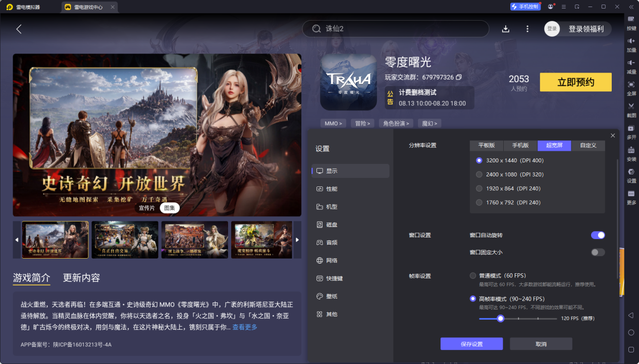The height and width of the screenshot is (364, 639).
Task: Click 立即预约 reserve button
Action: click(576, 82)
